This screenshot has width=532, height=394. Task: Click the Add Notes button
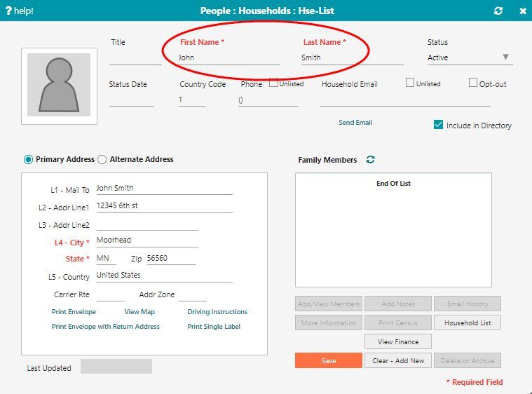[398, 304]
